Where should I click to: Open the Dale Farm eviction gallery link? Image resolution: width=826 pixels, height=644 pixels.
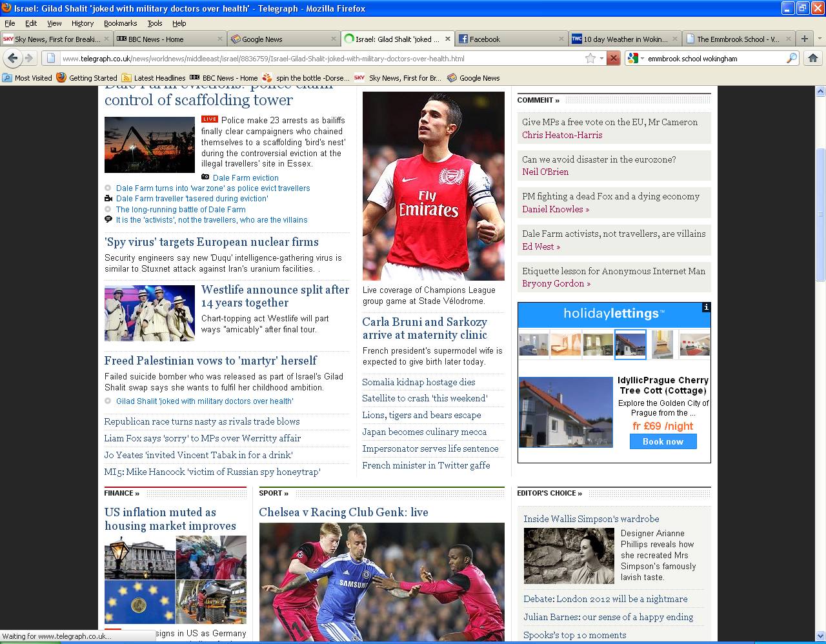coord(246,178)
